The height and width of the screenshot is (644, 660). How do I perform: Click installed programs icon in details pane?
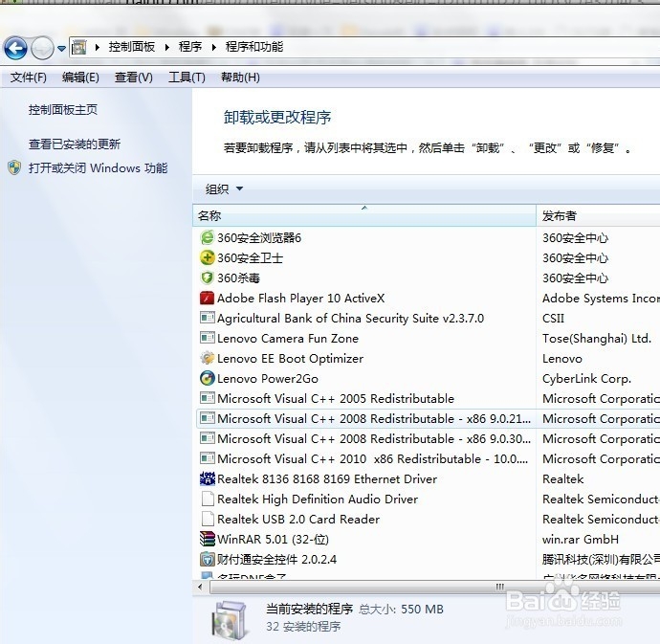point(230,619)
